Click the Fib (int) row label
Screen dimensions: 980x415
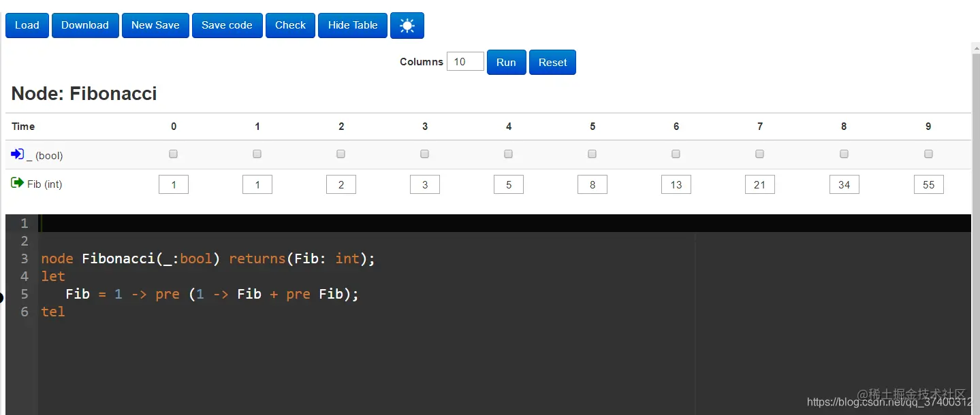tap(45, 184)
